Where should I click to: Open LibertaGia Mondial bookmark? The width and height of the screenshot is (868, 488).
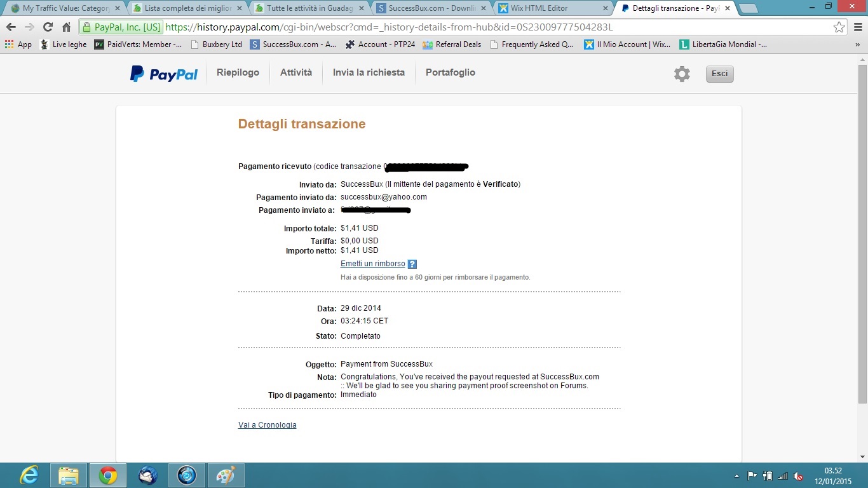(723, 44)
